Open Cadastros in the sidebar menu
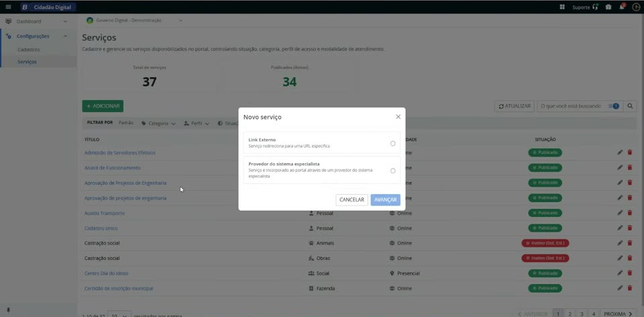This screenshot has height=317, width=644. pos(29,49)
